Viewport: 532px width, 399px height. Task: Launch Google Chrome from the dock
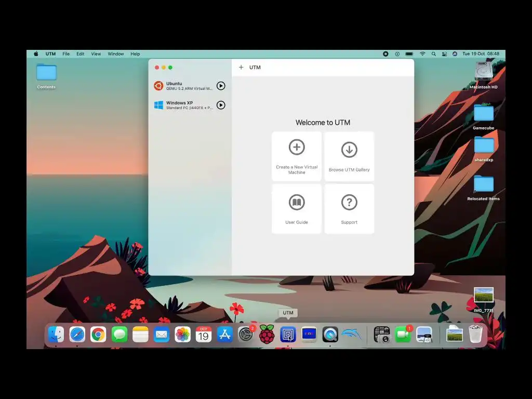98,335
